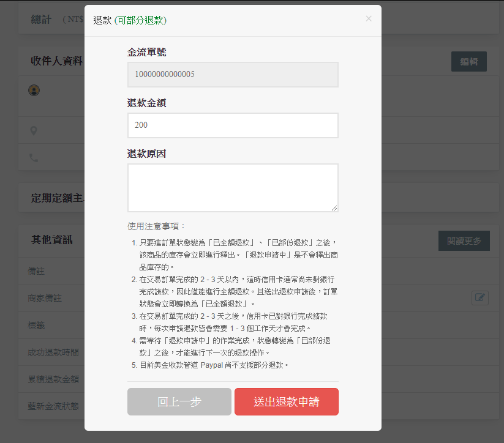Click the 標籤 row label
The image size is (504, 443).
pyautogui.click(x=36, y=326)
